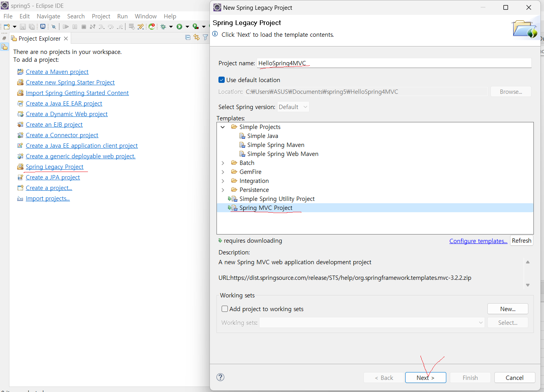Click Spring Legacy Project link
544x392 pixels.
tap(55, 167)
